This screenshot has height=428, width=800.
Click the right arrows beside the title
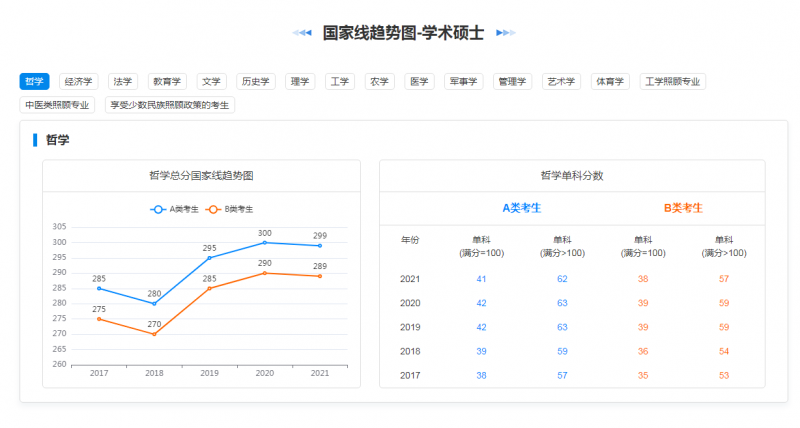point(506,33)
